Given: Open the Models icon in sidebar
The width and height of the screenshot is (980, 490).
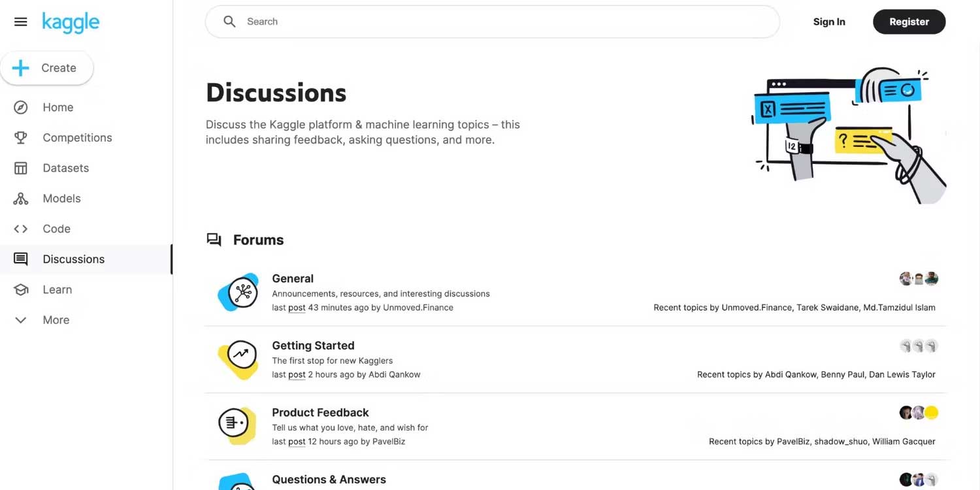Looking at the screenshot, I should tap(20, 198).
